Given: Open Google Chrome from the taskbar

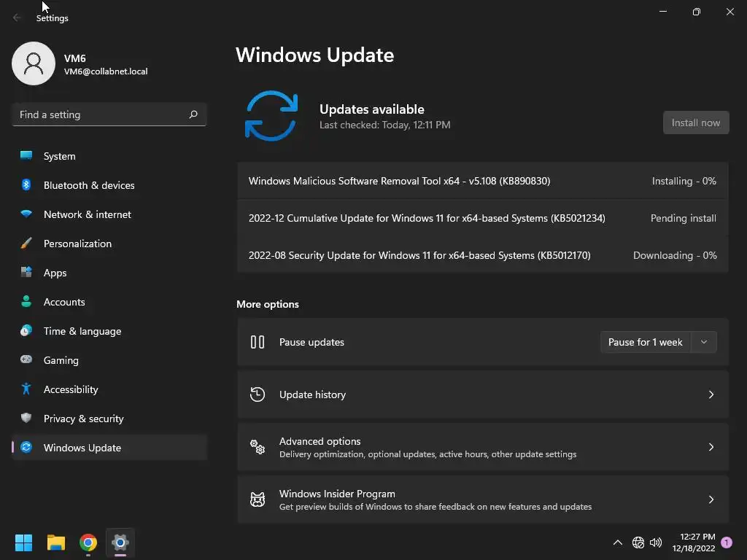Looking at the screenshot, I should (x=88, y=542).
